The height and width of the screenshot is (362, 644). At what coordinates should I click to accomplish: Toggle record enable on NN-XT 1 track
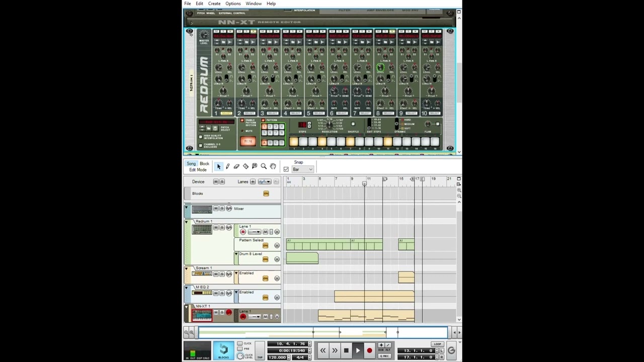click(x=229, y=313)
